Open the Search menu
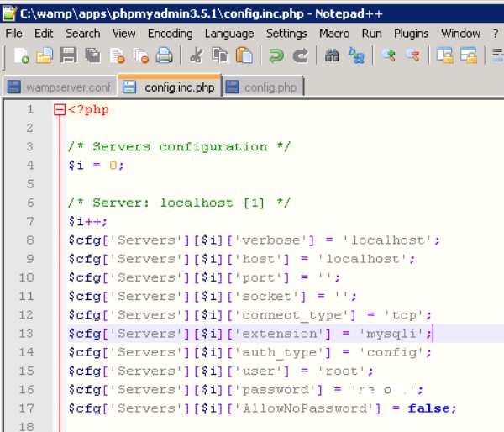The image size is (504, 432). point(83,34)
